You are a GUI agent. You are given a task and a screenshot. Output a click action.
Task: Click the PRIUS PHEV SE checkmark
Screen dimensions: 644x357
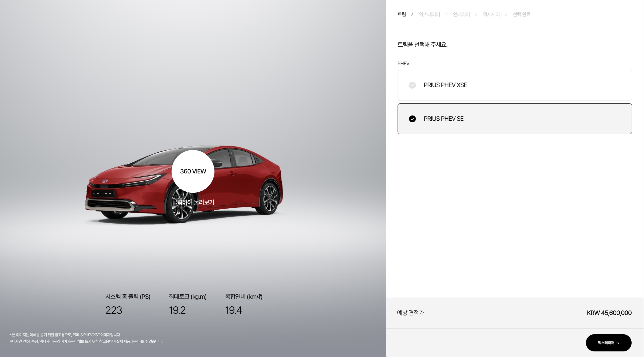coord(412,119)
